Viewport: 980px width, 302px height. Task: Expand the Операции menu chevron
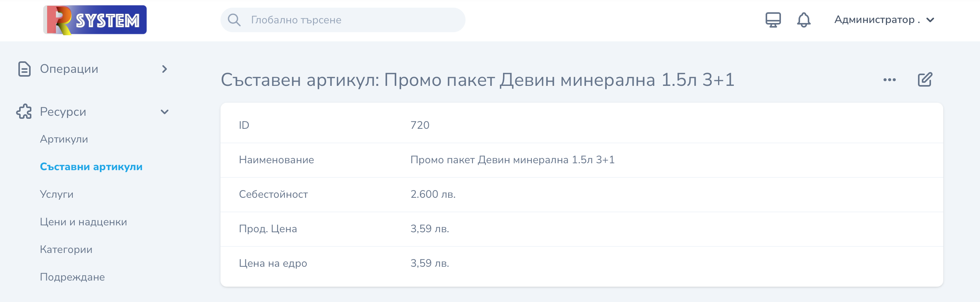click(x=165, y=69)
